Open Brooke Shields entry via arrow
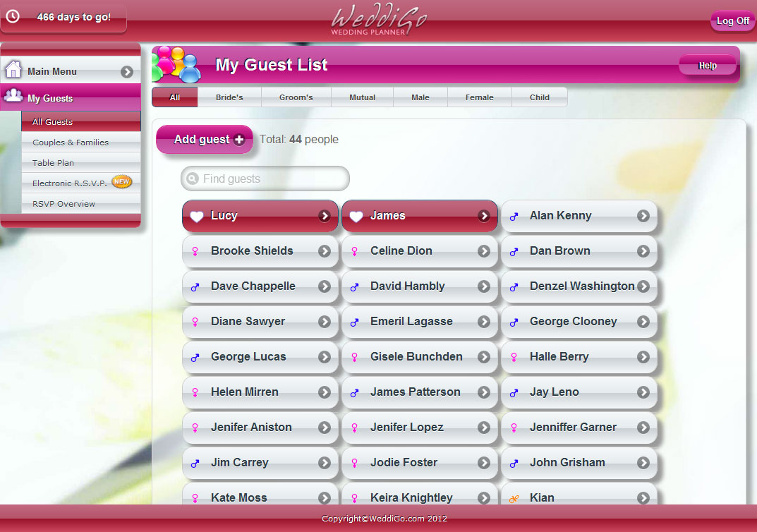Viewport: 757px width, 532px height. (324, 251)
